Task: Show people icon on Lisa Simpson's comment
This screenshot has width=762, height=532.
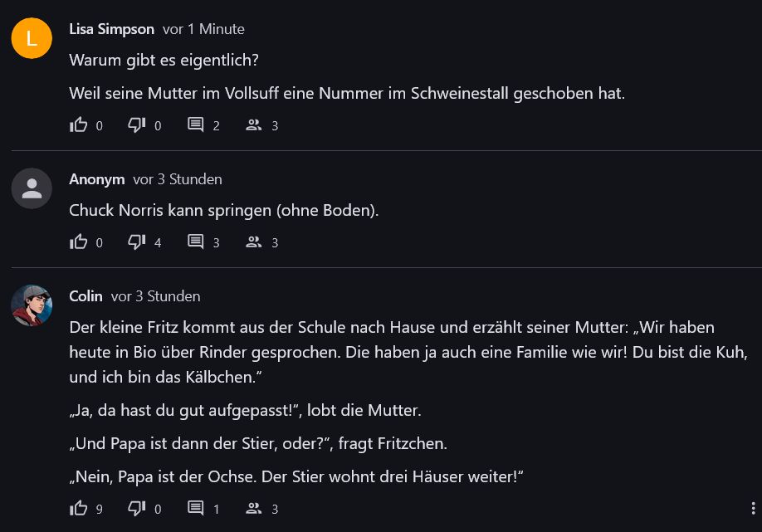Action: [254, 125]
